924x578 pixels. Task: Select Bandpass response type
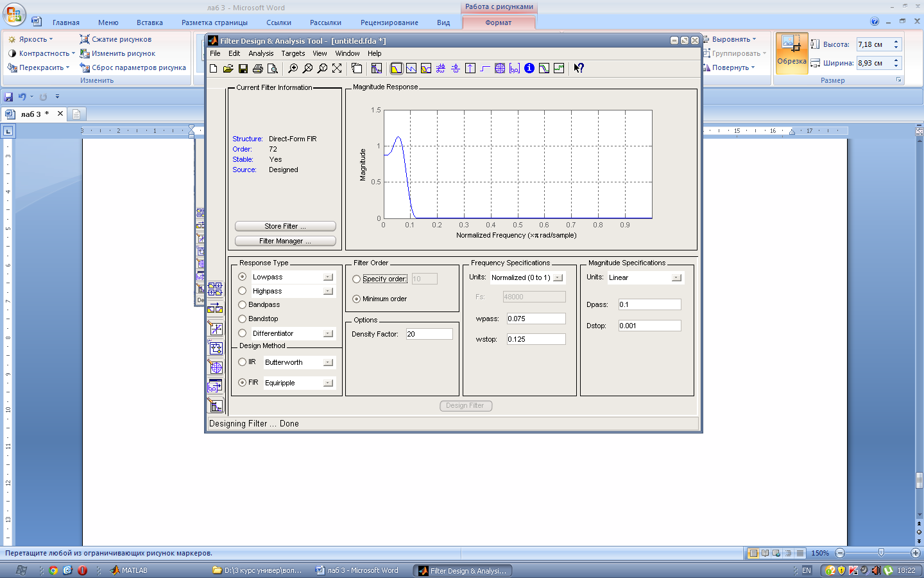[x=243, y=304]
